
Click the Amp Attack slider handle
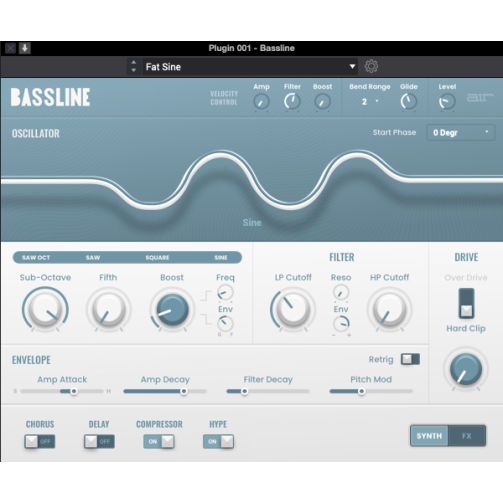click(x=74, y=391)
